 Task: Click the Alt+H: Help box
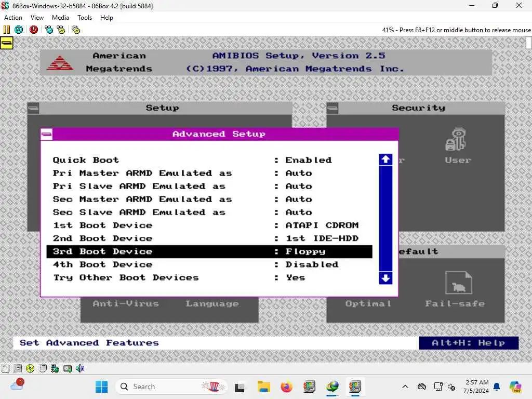pos(469,343)
